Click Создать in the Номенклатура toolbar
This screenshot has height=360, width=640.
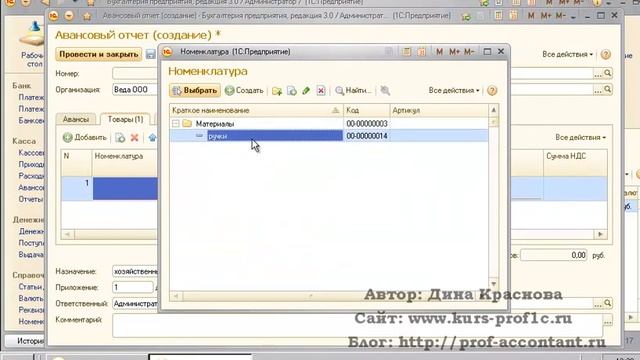click(244, 91)
